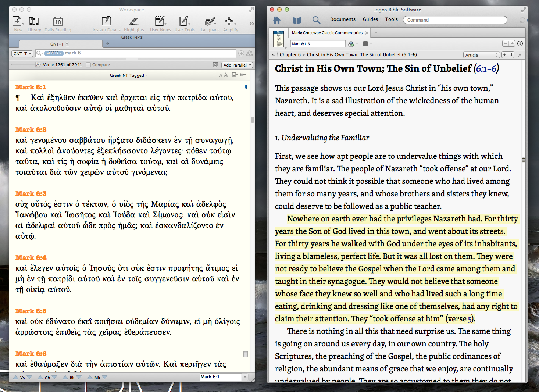Image resolution: width=539 pixels, height=392 pixels.
Task: Navigate back arrow in Logos panel
Action: pos(506,43)
